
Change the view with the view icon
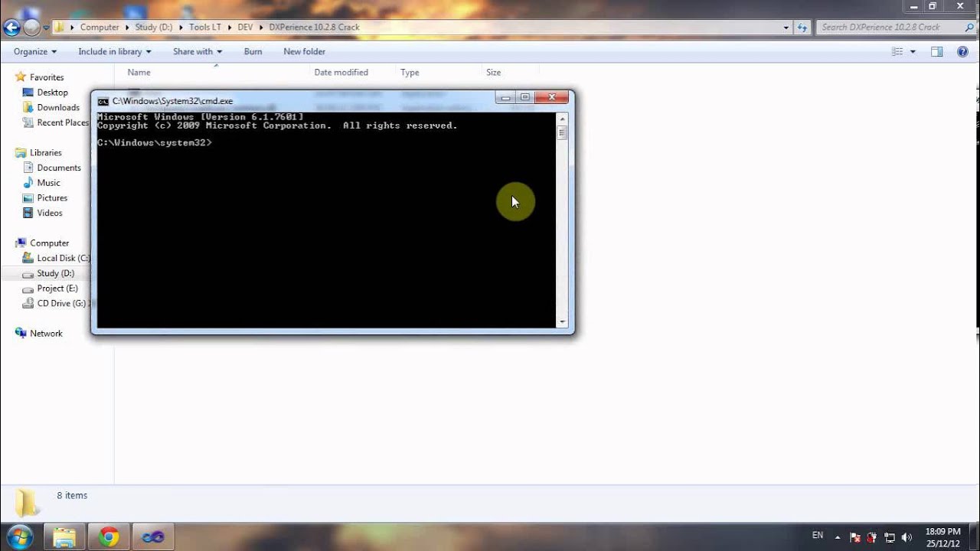pos(897,51)
